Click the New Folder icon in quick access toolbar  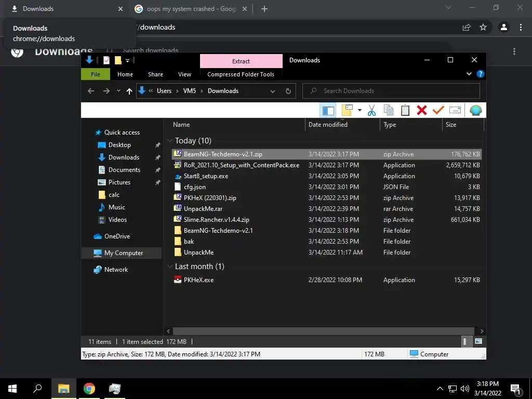point(118,60)
